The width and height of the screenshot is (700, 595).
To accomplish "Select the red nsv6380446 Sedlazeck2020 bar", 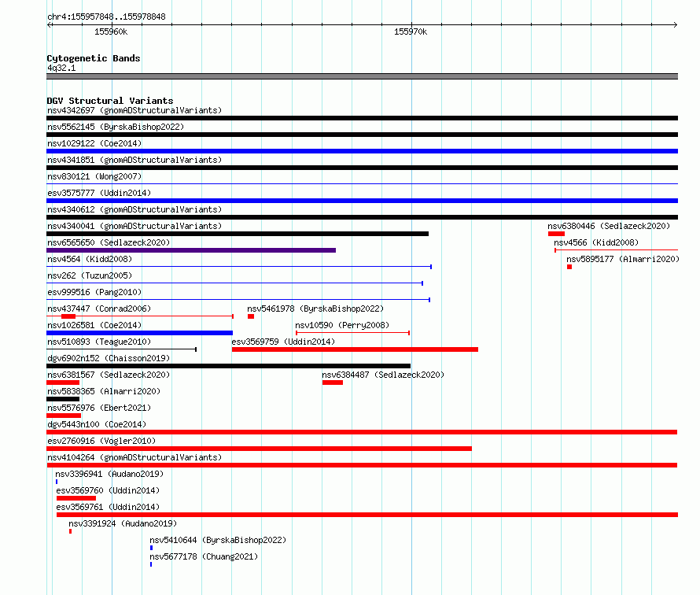I will (556, 234).
